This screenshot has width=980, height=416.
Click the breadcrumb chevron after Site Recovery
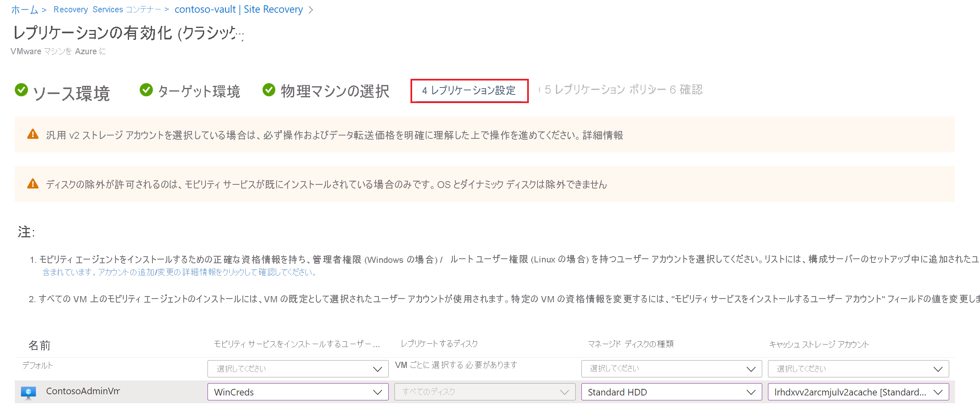(x=311, y=10)
